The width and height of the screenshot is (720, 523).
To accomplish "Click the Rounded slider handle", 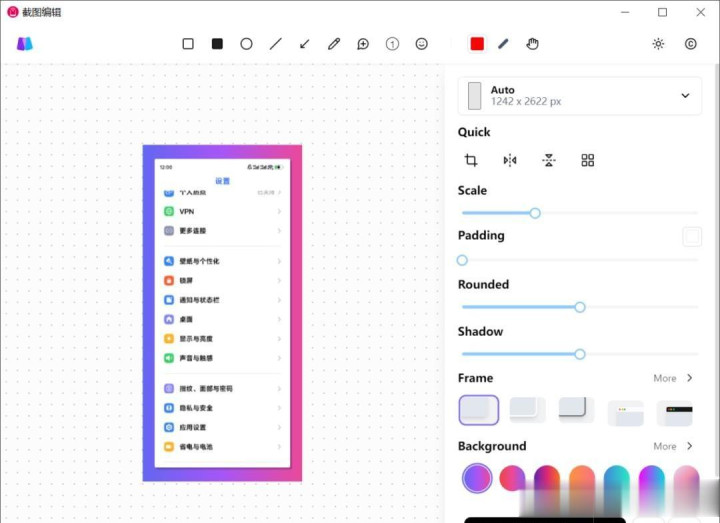I will [580, 307].
